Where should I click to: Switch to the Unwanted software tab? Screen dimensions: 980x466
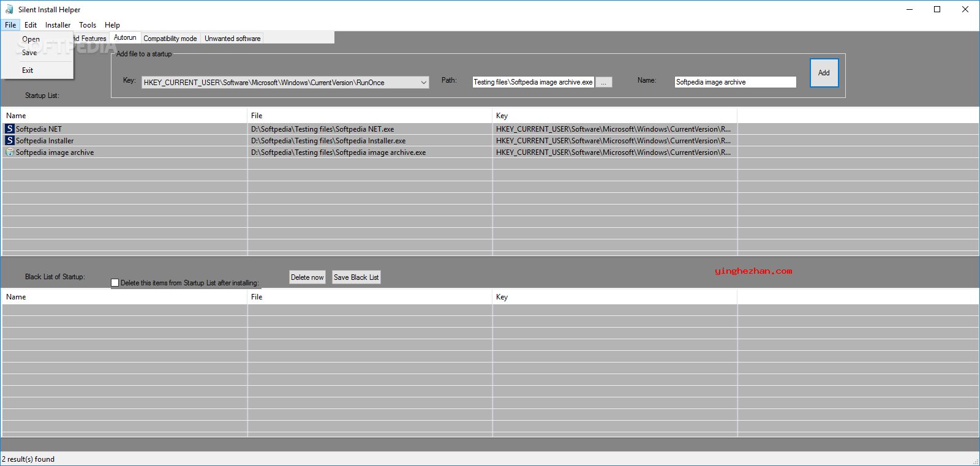[232, 38]
